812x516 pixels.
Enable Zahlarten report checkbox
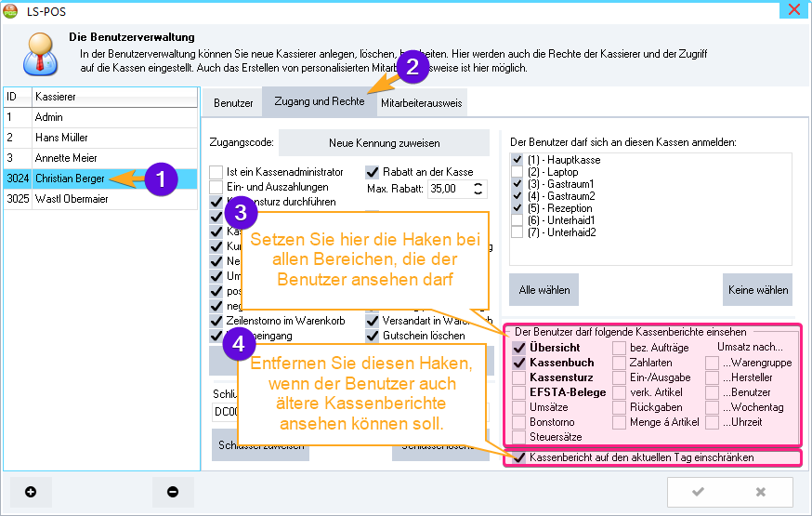click(x=620, y=363)
